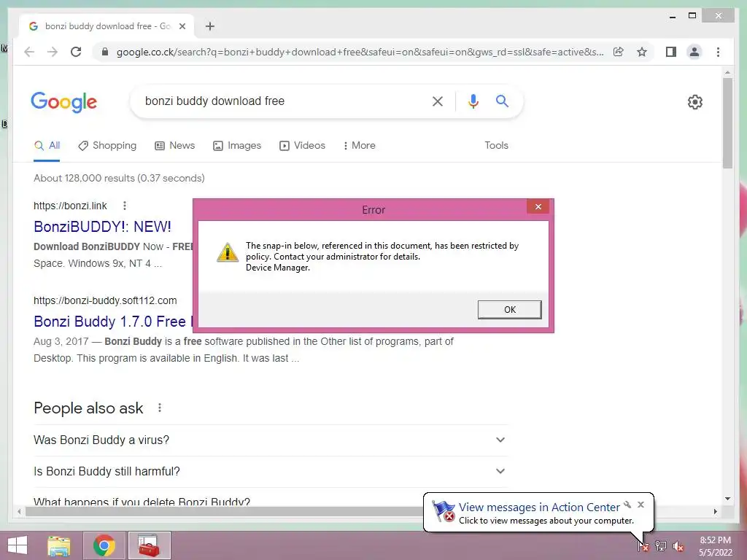Open the More search categories menu

pyautogui.click(x=359, y=146)
